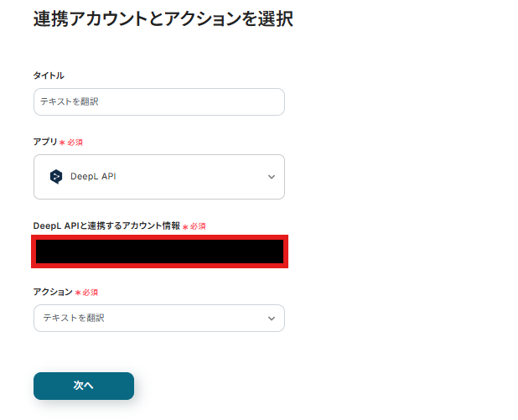Click 'DeepL APIと連携するアカウント情報' label

click(x=106, y=226)
